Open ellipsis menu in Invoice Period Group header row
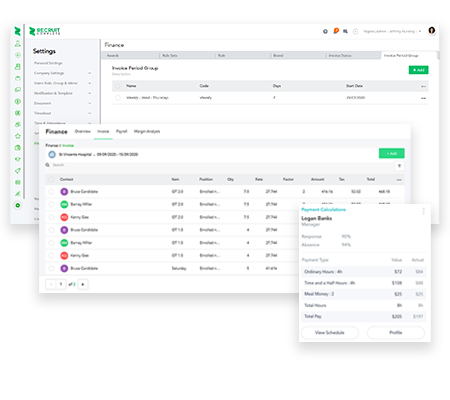This screenshot has width=450, height=400. coord(423,86)
